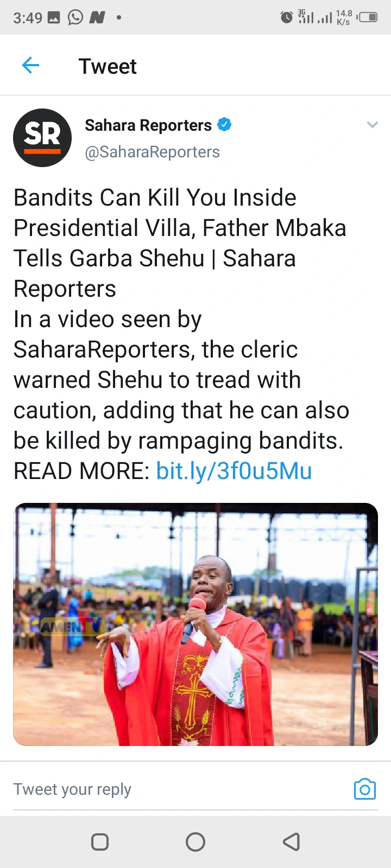This screenshot has height=868, width=391.
Task: Open the Father Mbaka tweet image
Action: coord(195,624)
